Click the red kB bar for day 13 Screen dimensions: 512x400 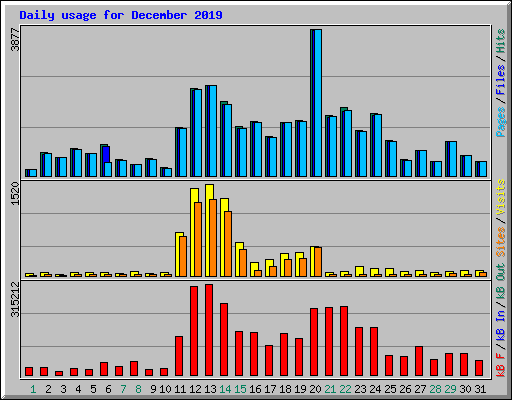pos(209,330)
